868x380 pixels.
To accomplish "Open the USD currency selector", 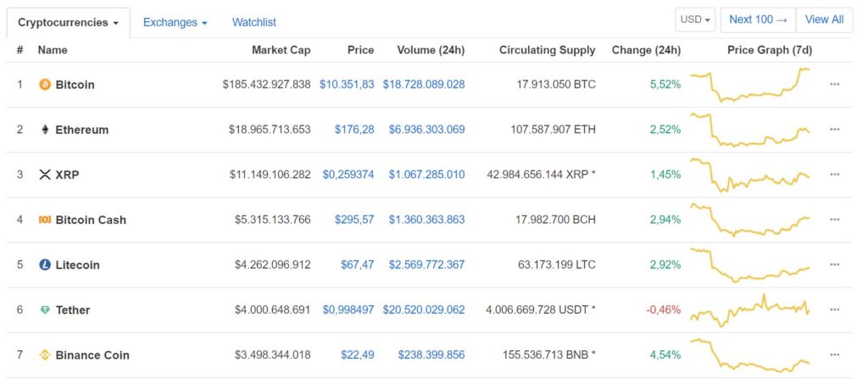I will tap(695, 20).
